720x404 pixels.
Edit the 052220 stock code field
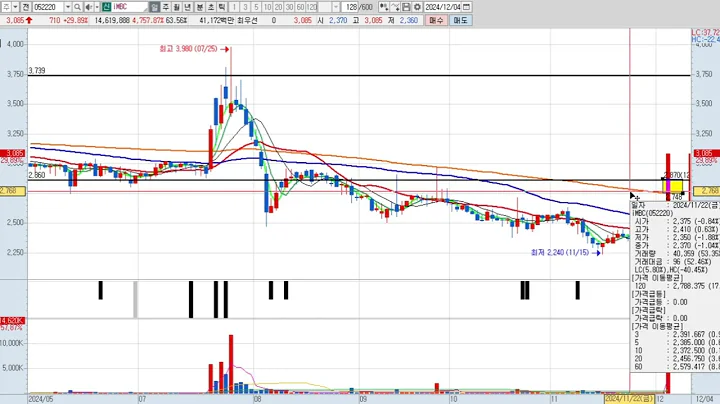[x=48, y=7]
